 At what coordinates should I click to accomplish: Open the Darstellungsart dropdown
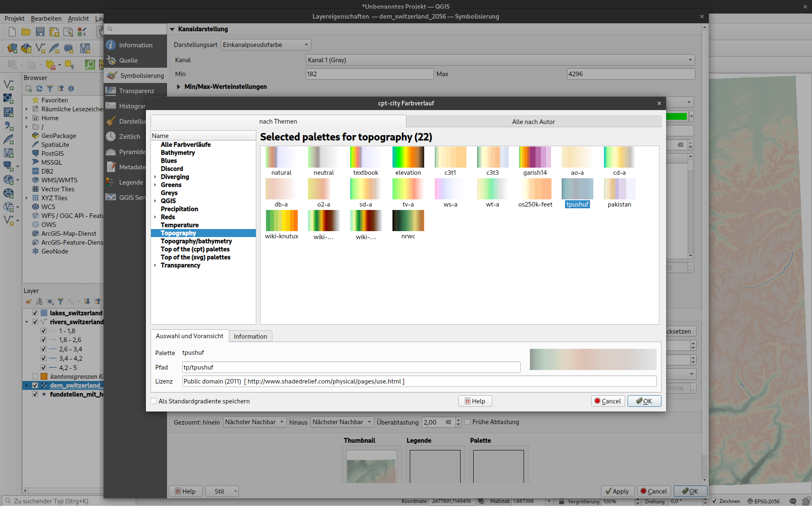(266, 45)
